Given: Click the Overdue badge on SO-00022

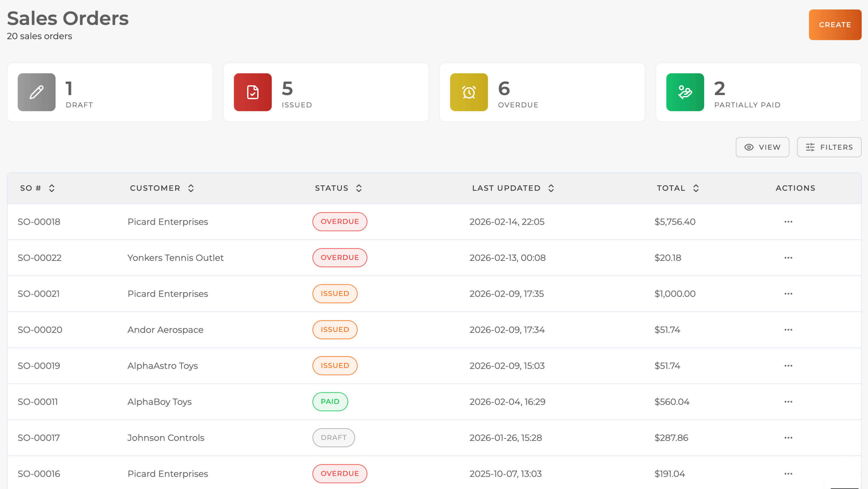Looking at the screenshot, I should 339,258.
